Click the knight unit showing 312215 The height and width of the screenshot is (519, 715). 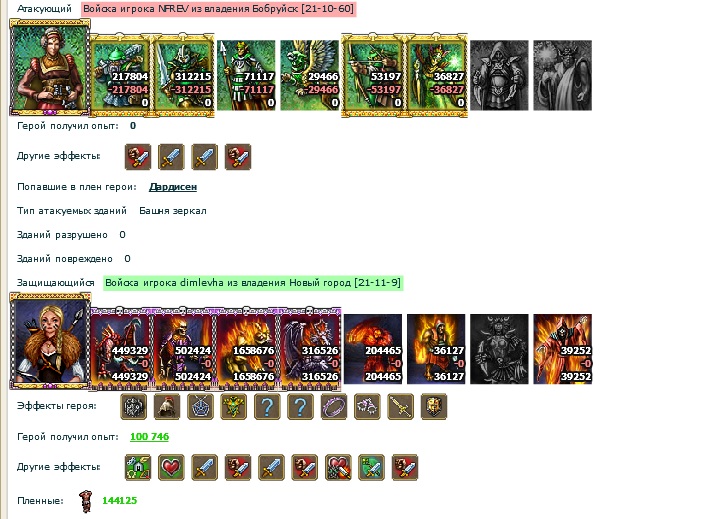[183, 75]
